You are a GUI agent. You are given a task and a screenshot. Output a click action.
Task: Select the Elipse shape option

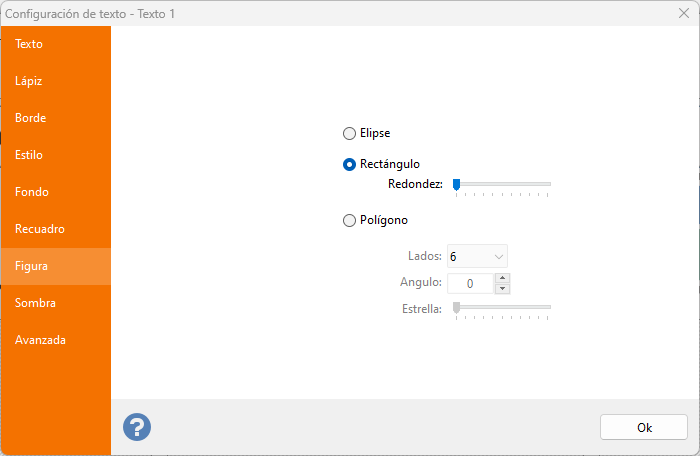point(349,133)
